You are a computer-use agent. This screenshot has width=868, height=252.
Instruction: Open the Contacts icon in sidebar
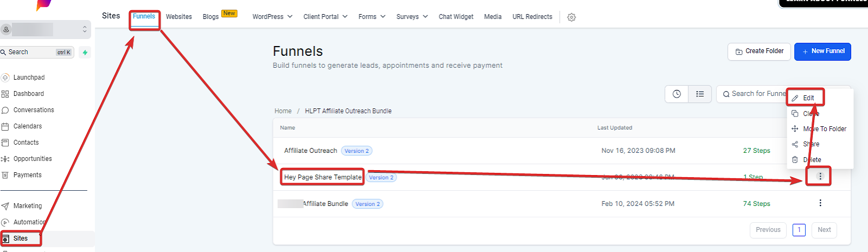click(5, 143)
